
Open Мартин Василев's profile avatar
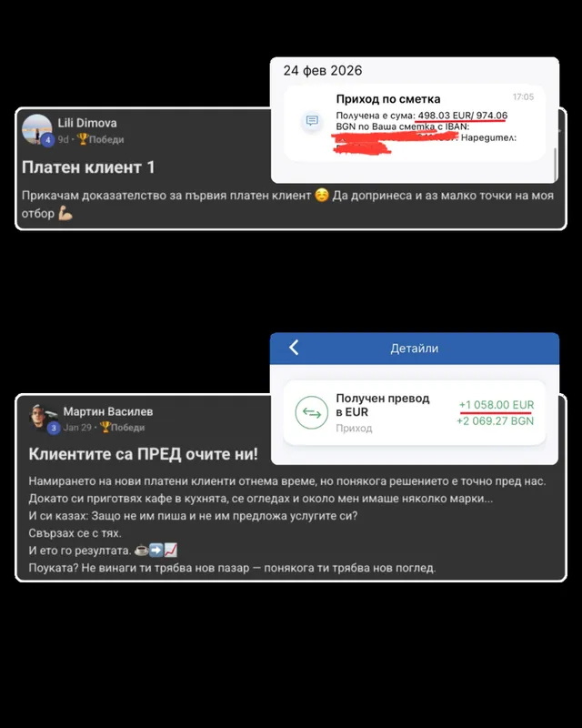43,417
